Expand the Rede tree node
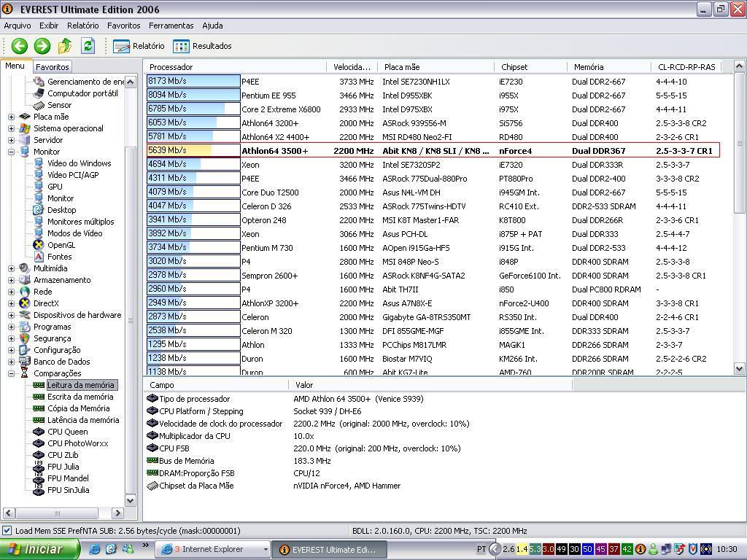The width and height of the screenshot is (747, 560). pyautogui.click(x=11, y=292)
